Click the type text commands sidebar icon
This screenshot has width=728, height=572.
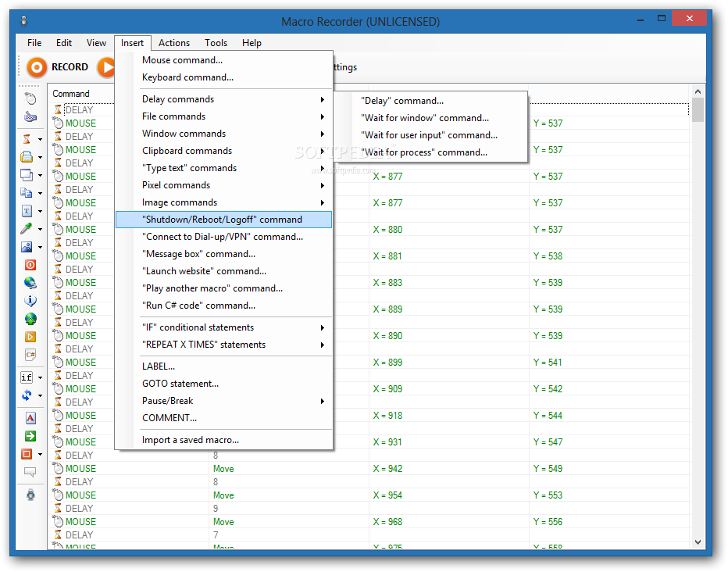pyautogui.click(x=27, y=211)
